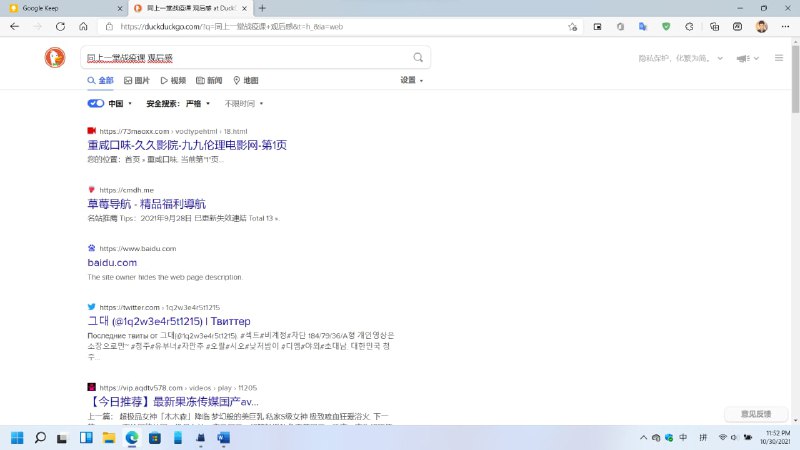Expand the megaphone dropdown arrow
The height and width of the screenshot is (450, 800).
(756, 58)
